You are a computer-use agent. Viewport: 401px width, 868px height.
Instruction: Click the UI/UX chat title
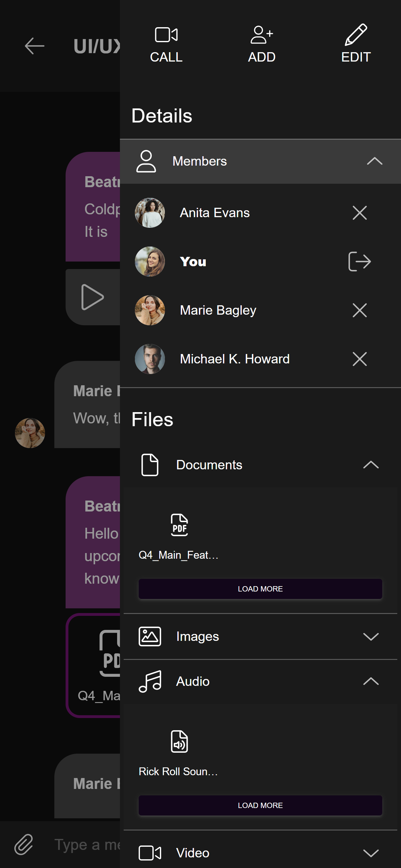97,46
